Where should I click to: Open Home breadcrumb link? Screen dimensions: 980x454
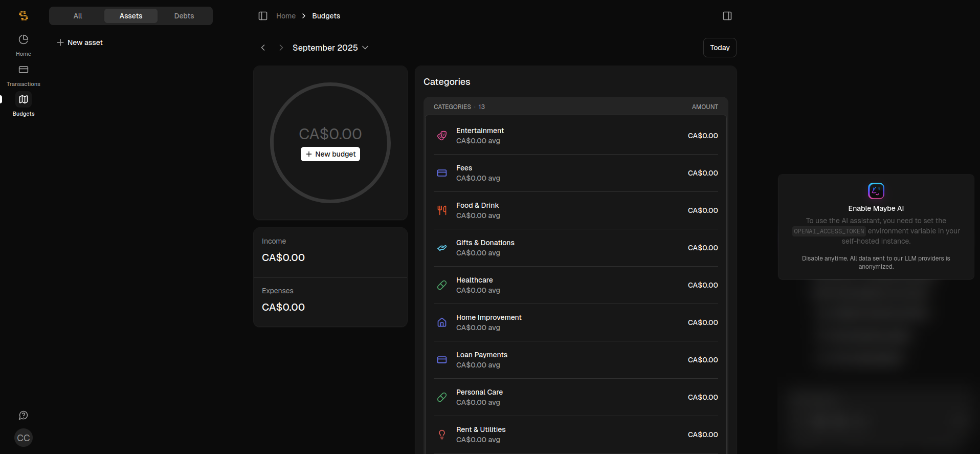(x=286, y=16)
